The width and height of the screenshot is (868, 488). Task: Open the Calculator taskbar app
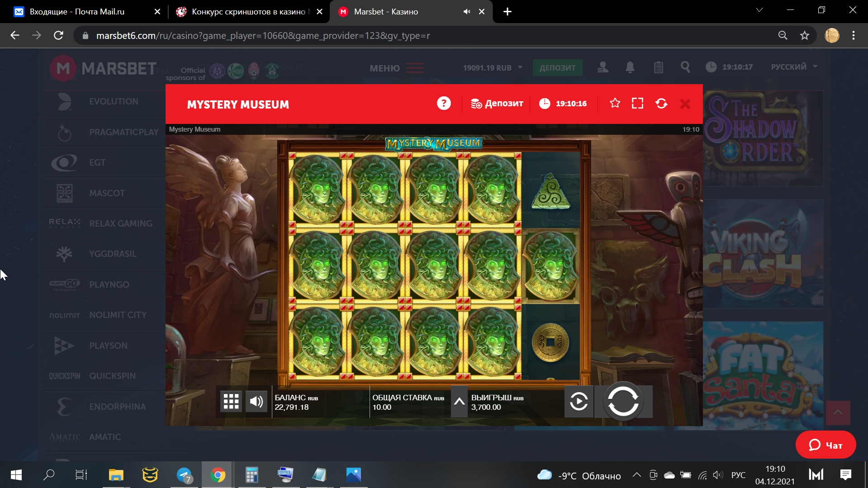[251, 475]
